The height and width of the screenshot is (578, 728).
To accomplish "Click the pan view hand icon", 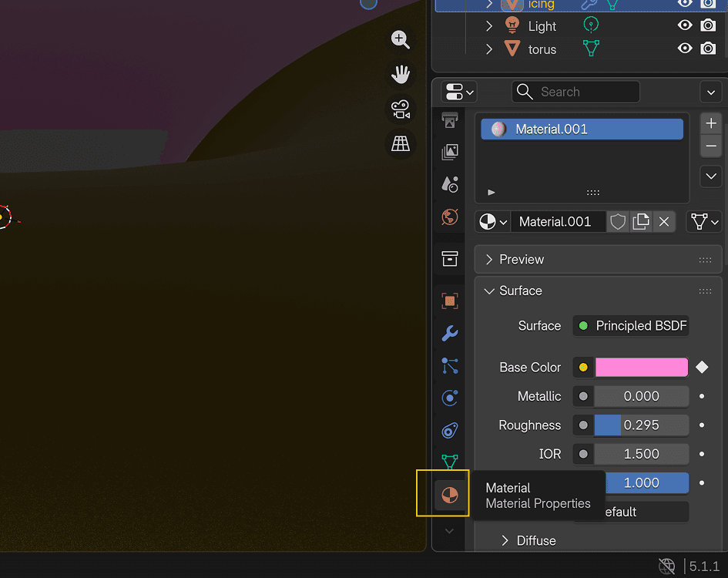I will 400,74.
